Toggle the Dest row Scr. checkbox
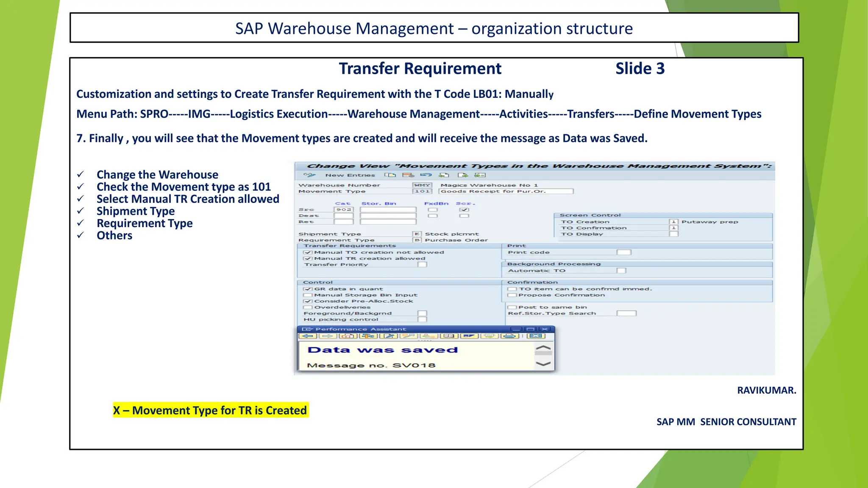The height and width of the screenshot is (488, 868). click(464, 216)
